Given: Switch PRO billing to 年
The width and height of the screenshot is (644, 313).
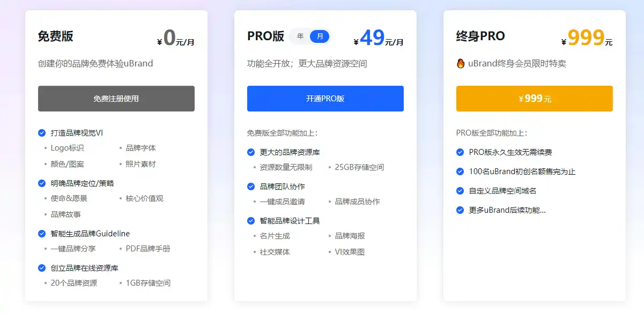Looking at the screenshot, I should point(300,36).
